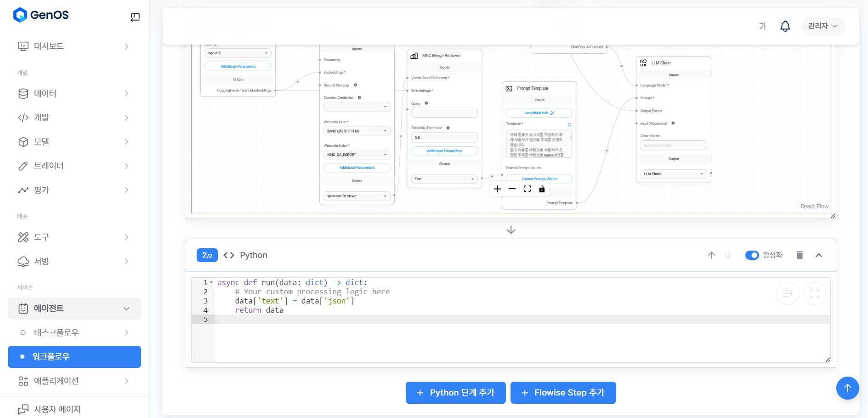
Task: Open the code editor fullscreen icon
Action: click(814, 293)
